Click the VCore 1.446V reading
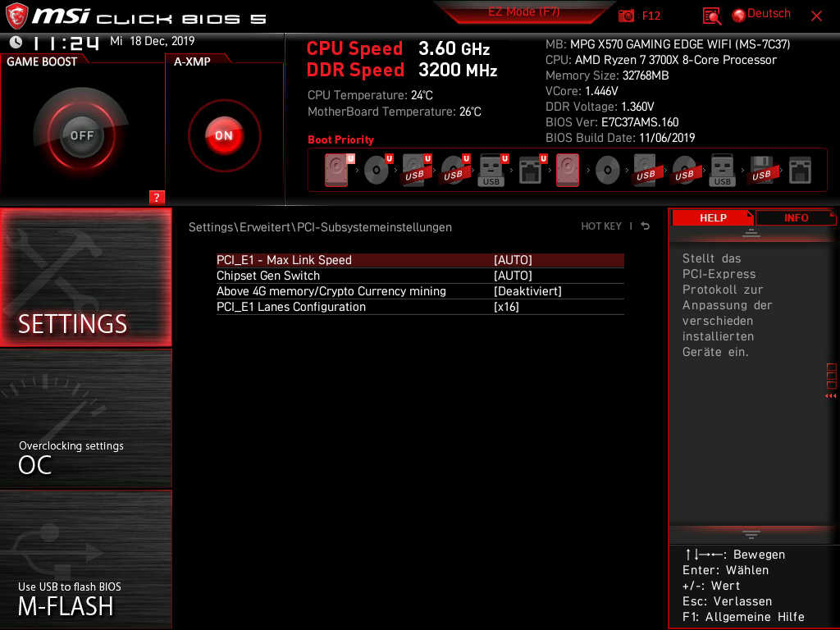840x630 pixels. [x=582, y=91]
